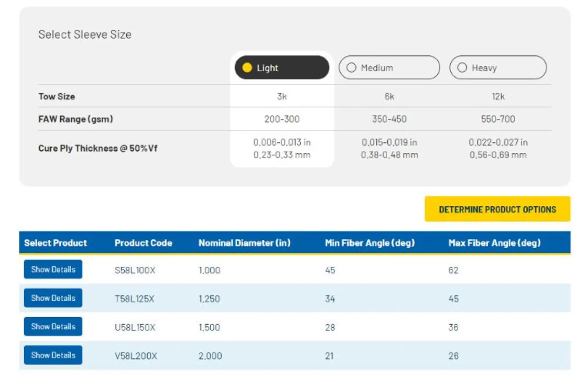Click min fiber angle 34 cell
This screenshot has width=588, height=382.
330,299
